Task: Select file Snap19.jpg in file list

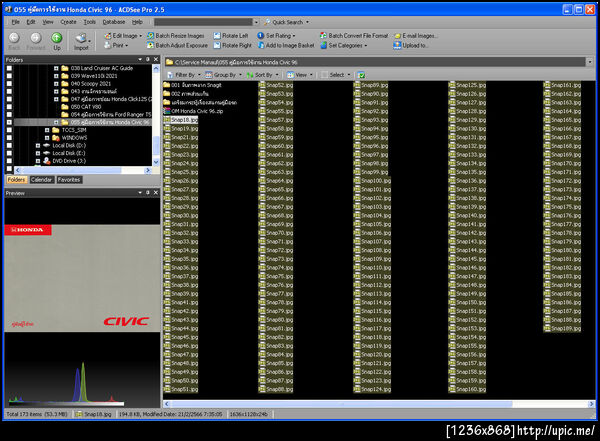Action: point(184,129)
